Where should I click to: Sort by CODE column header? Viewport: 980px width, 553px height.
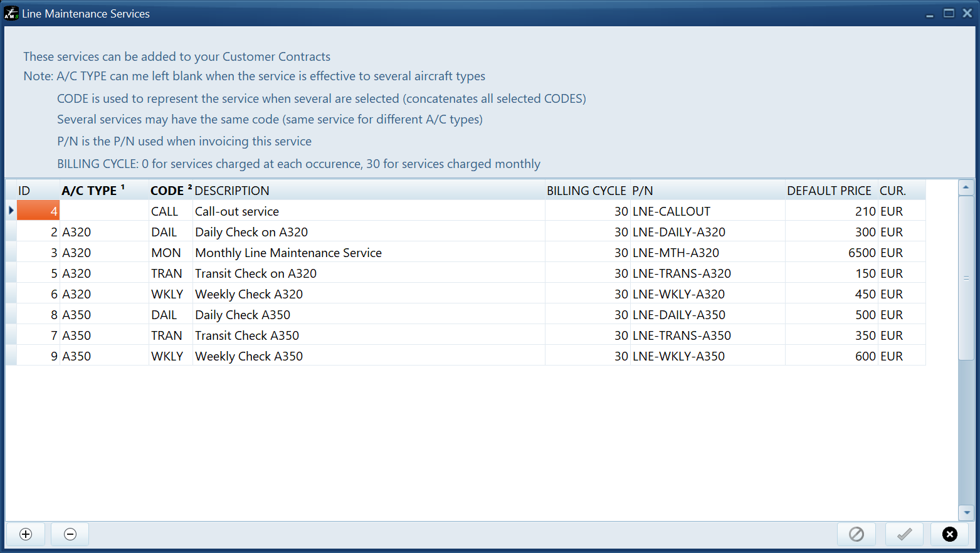171,191
